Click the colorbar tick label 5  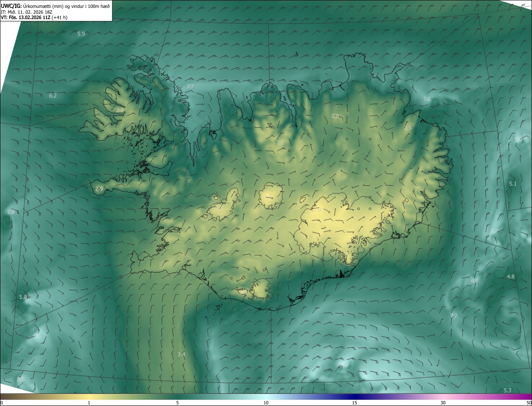(x=177, y=403)
